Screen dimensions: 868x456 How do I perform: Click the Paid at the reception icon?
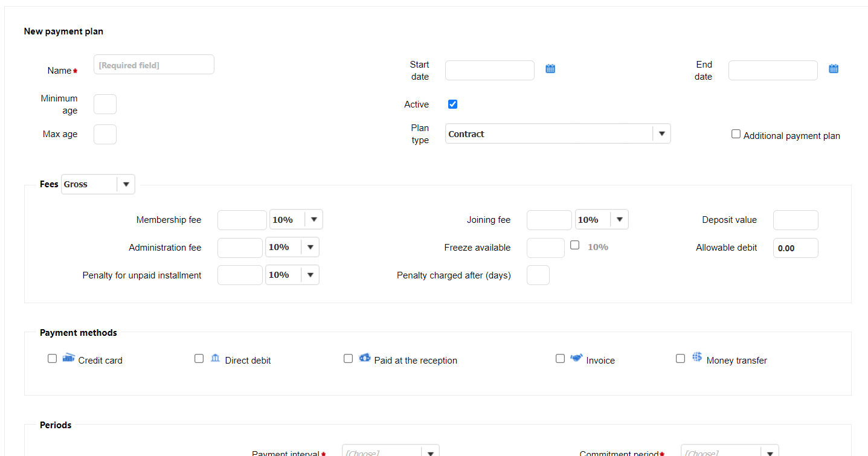coord(365,358)
